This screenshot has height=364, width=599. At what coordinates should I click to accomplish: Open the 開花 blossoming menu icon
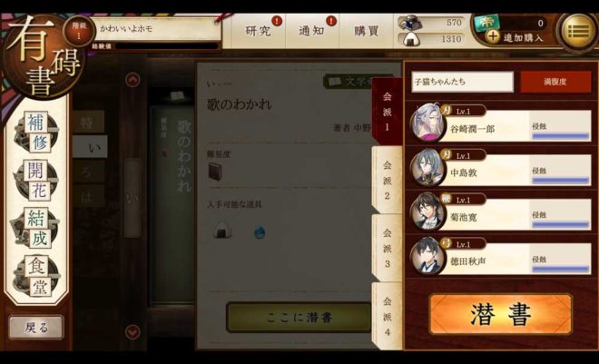tap(36, 181)
